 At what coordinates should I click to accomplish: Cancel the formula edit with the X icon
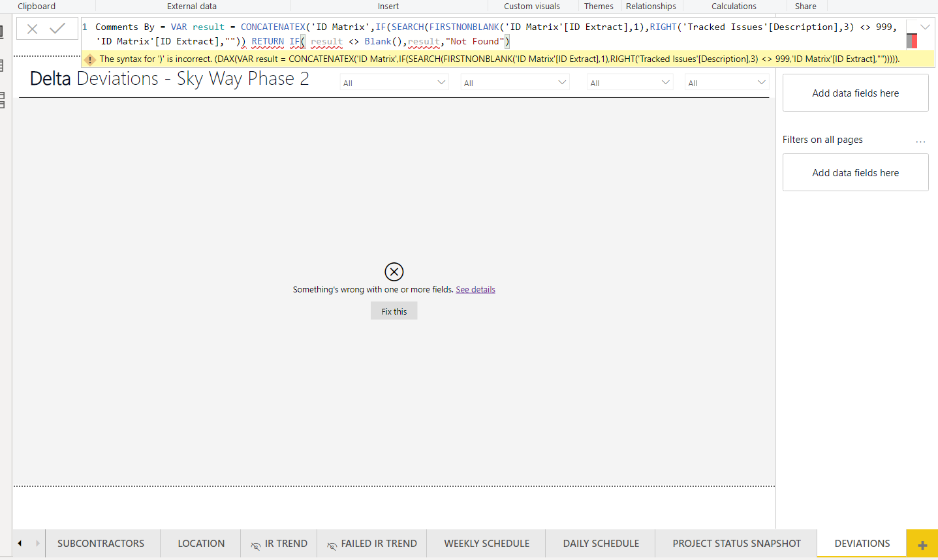click(x=32, y=29)
